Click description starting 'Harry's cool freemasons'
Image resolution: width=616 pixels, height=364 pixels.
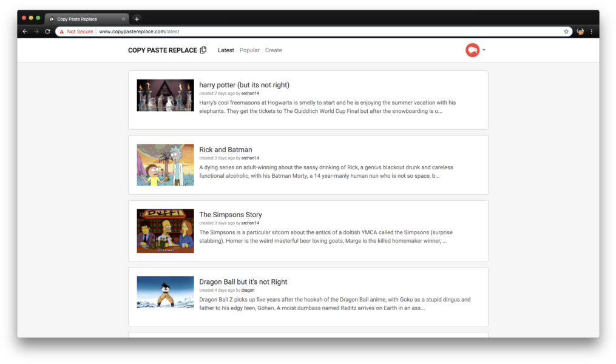[x=328, y=107]
